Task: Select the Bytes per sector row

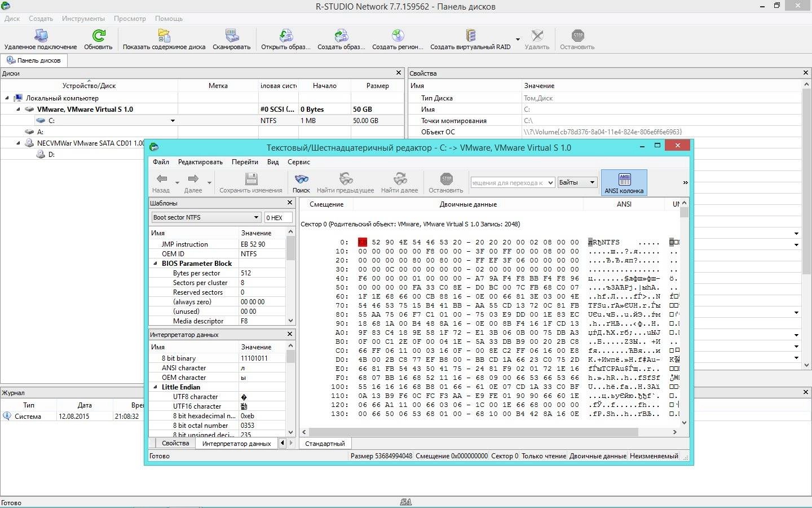Action: coord(218,273)
